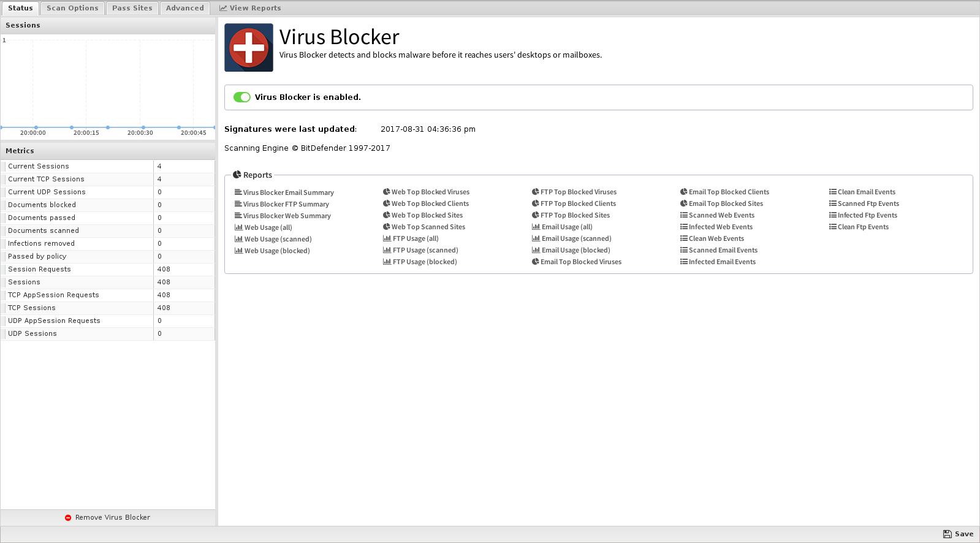Click the signatures last updated timestamp
980x543 pixels.
pyautogui.click(x=428, y=129)
